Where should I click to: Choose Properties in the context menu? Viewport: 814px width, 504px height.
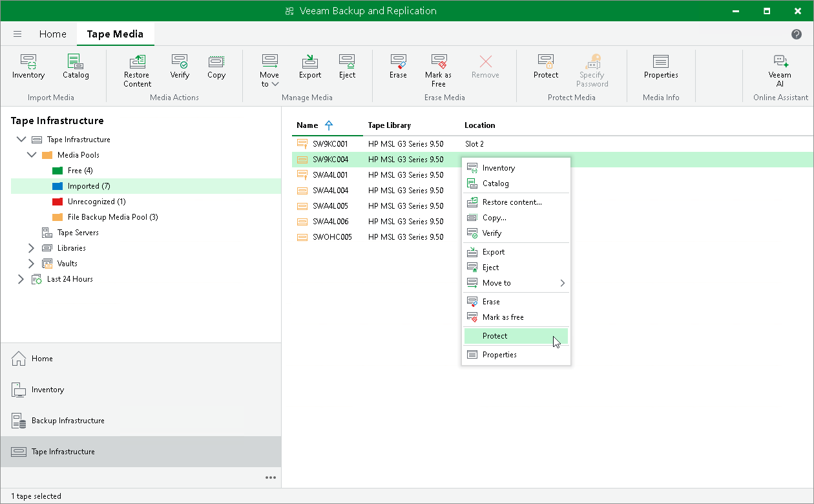[516, 355]
